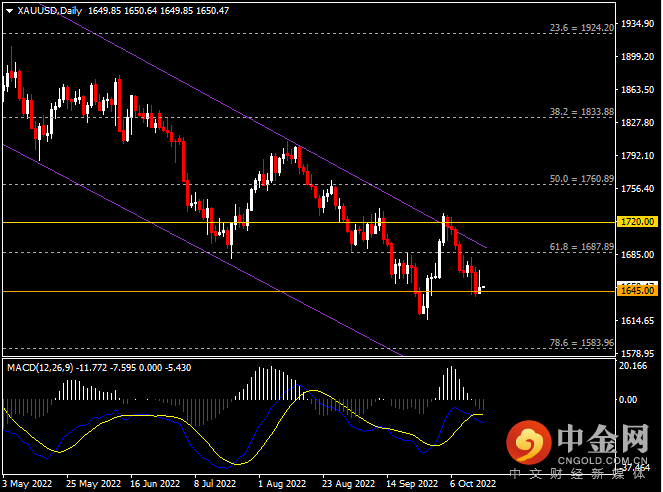The width and height of the screenshot is (663, 492).
Task: Click the 1685.00 price axis value
Action: pos(637,254)
